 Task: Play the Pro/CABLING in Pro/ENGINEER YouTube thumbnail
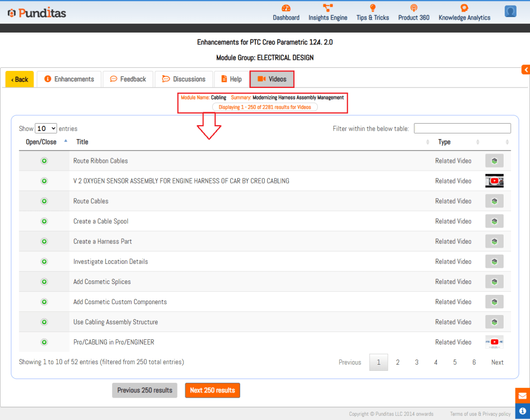pos(494,342)
